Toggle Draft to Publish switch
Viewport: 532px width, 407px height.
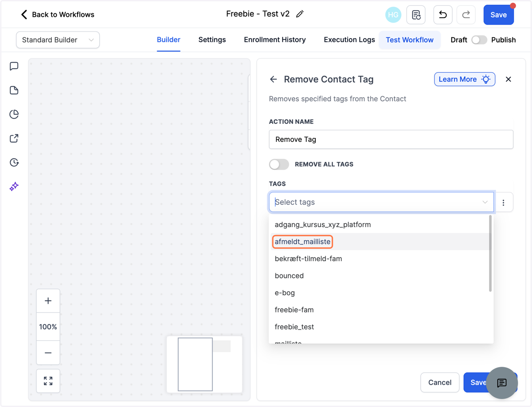point(479,40)
